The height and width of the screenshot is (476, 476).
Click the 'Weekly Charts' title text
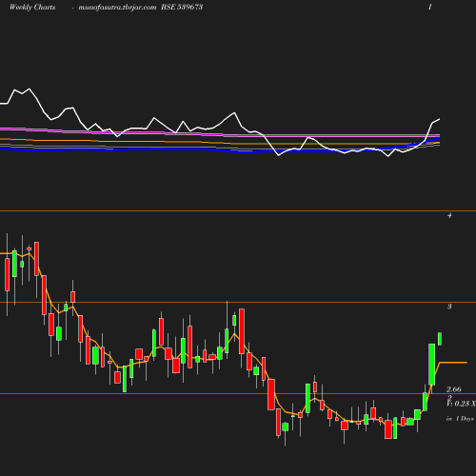[x=32, y=7]
